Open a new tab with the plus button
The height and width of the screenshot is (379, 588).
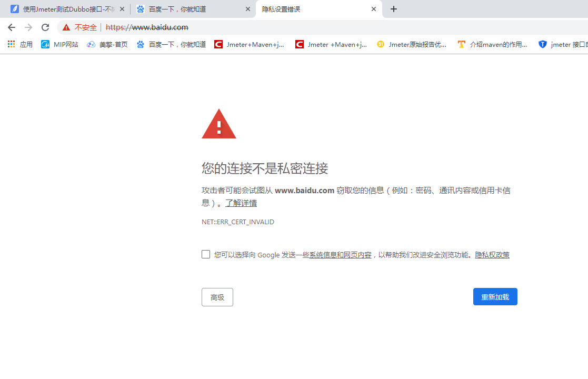(x=393, y=9)
